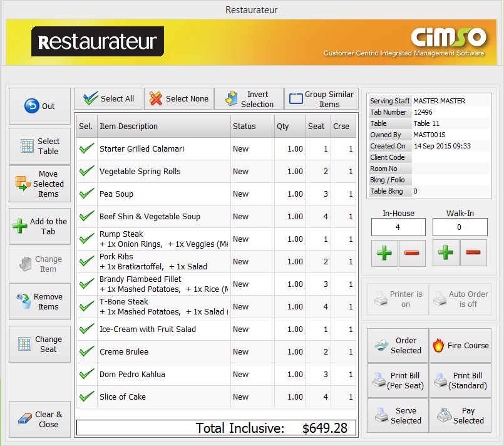The image size is (504, 446).
Task: Click the Change Item icon
Action: (26, 264)
